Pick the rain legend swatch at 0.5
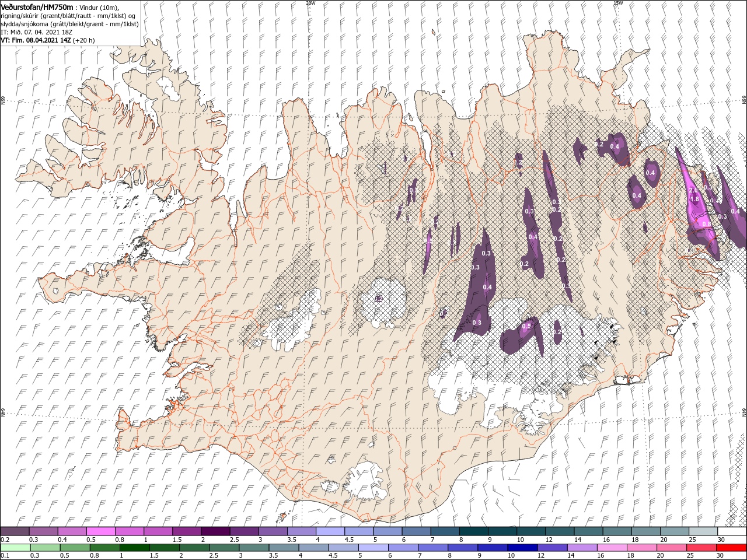This screenshot has width=747, height=560. [x=75, y=547]
